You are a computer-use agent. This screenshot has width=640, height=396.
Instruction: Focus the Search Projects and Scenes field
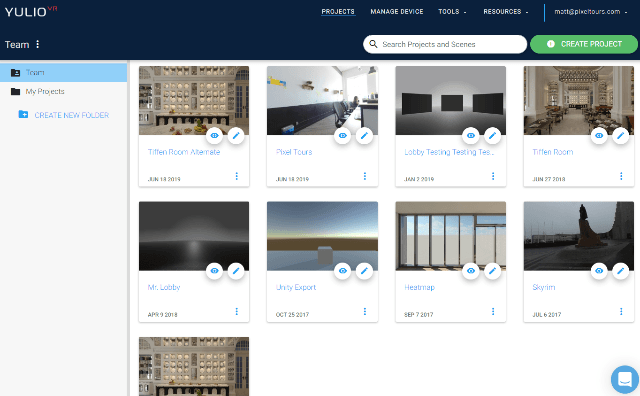click(445, 44)
